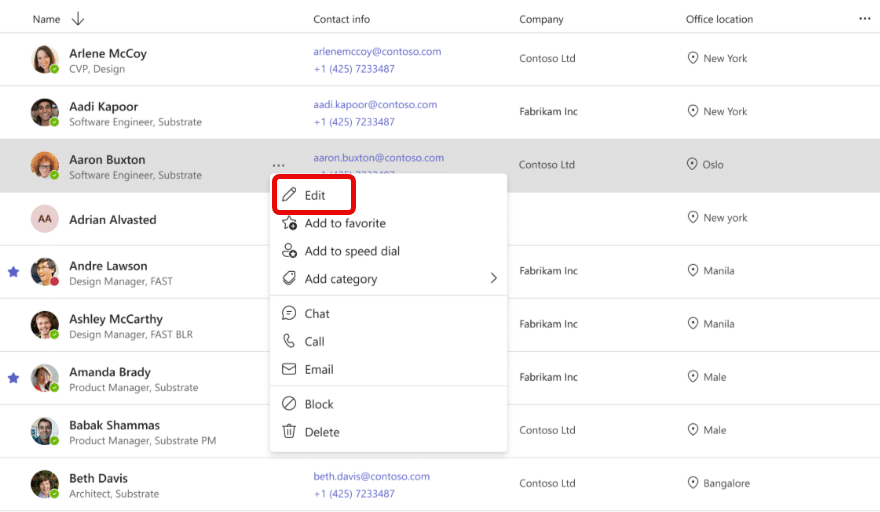Expand the Add category submenu arrow
The height and width of the screenshot is (512, 880).
tap(493, 278)
